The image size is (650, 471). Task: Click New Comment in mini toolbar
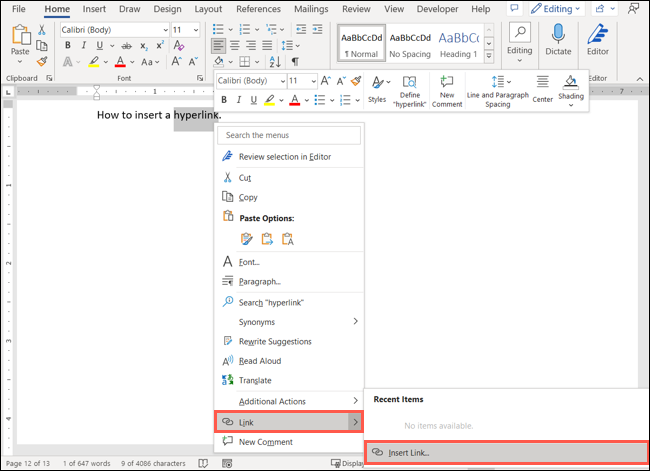click(447, 92)
